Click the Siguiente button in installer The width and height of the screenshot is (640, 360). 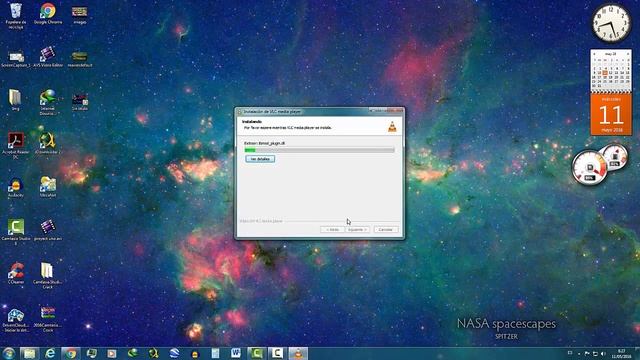358,229
